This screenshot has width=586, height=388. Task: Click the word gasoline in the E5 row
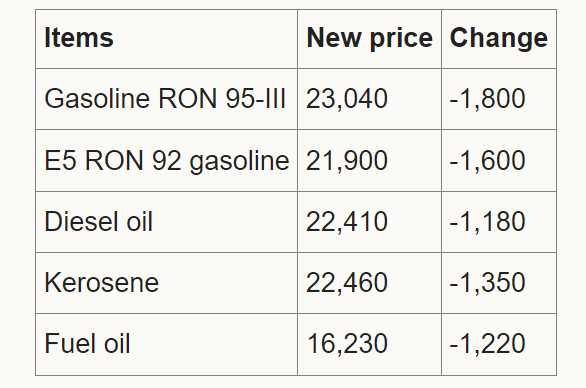tap(240, 162)
